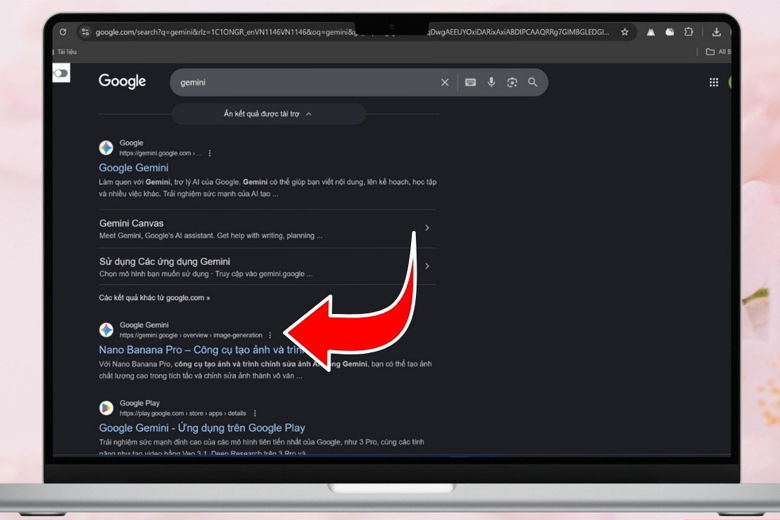Image resolution: width=780 pixels, height=520 pixels.
Task: Clear the search box with the X icon
Action: pos(445,82)
